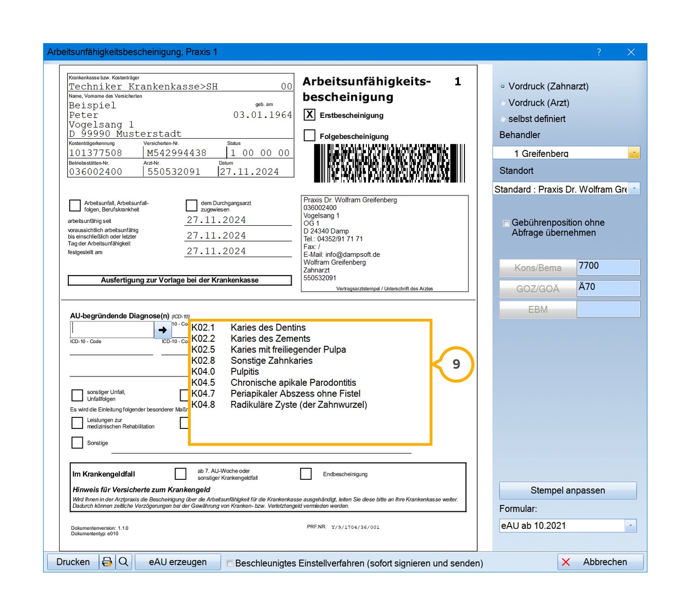This screenshot has height=616, width=691.
Task: Click the Versicherten-Nr. M542994438
Action: [176, 153]
